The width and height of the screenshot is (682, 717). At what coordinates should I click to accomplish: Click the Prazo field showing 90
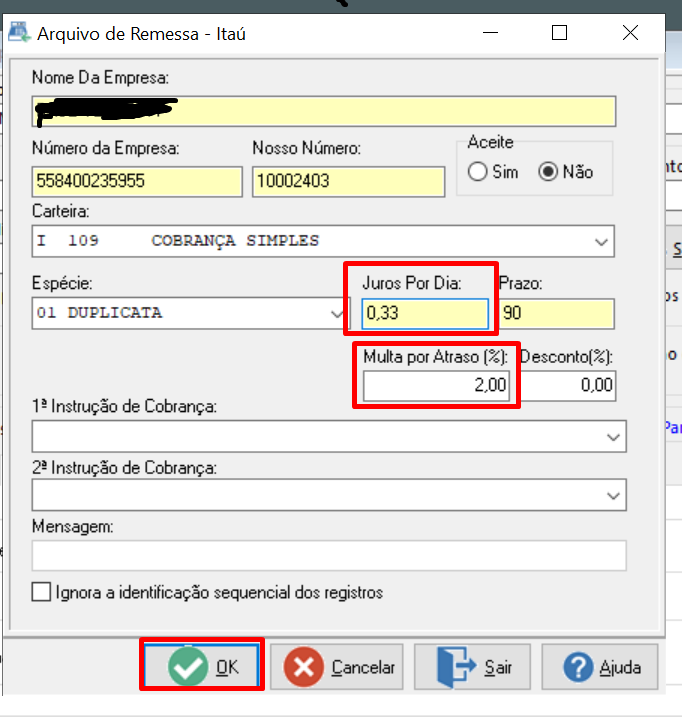(x=557, y=314)
